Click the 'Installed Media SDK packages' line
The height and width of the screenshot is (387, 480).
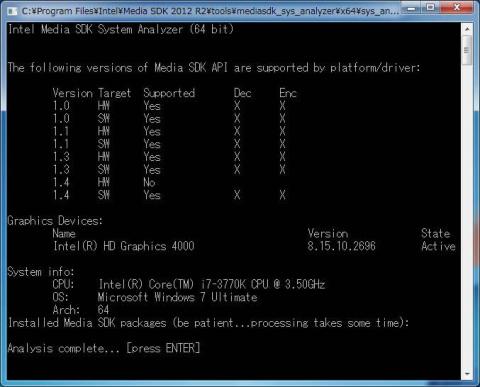click(209, 323)
